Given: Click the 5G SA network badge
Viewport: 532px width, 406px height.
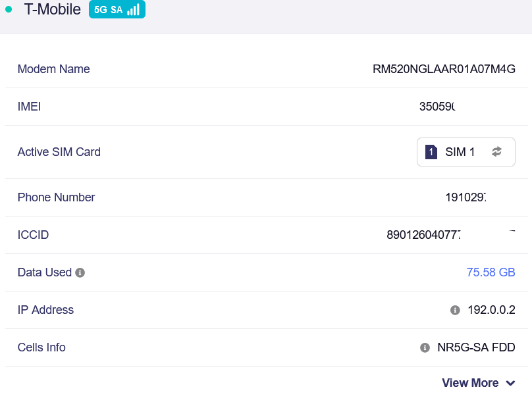Looking at the screenshot, I should point(117,10).
